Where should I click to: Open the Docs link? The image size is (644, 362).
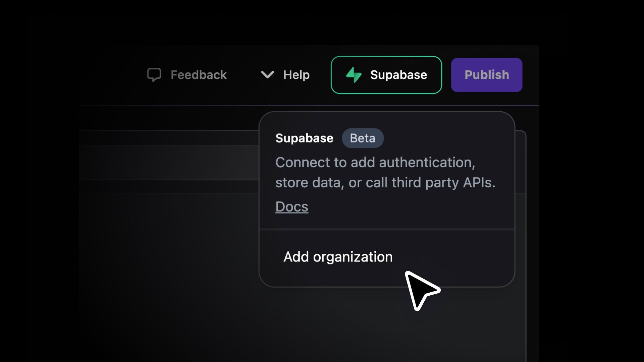tap(291, 206)
